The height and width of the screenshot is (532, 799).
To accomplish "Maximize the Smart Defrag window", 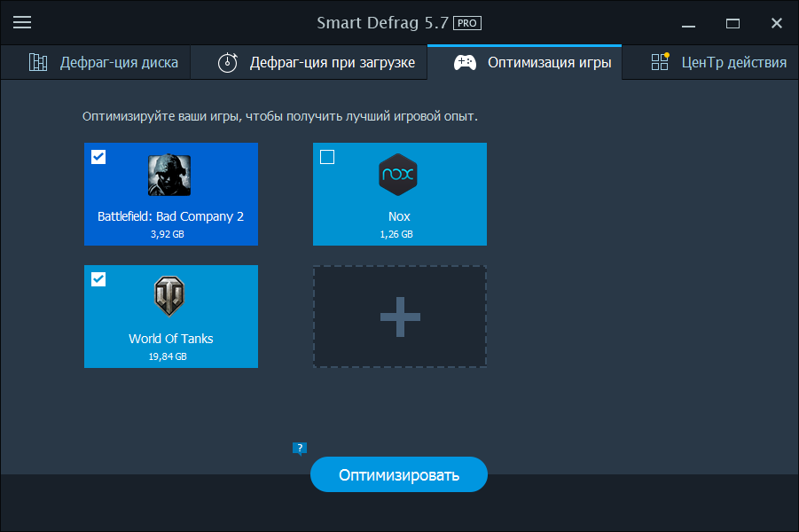I will 732,23.
